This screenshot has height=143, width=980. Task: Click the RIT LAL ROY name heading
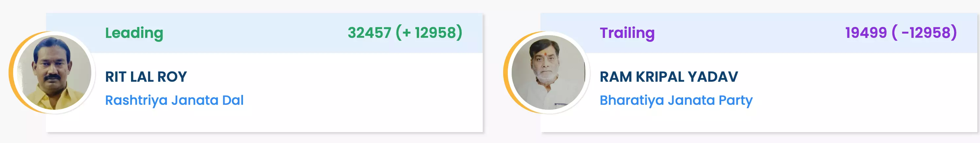tap(146, 77)
